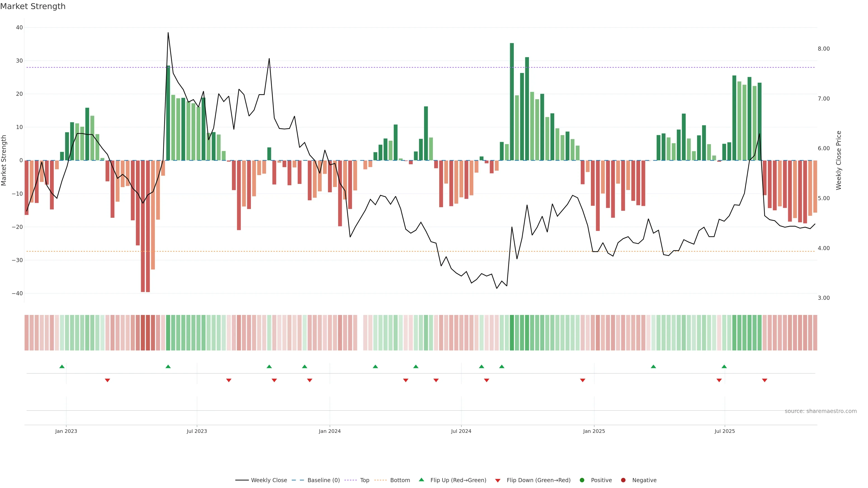Click the Market Strength chart title
Image resolution: width=868 pixels, height=488 pixels.
click(x=33, y=6)
